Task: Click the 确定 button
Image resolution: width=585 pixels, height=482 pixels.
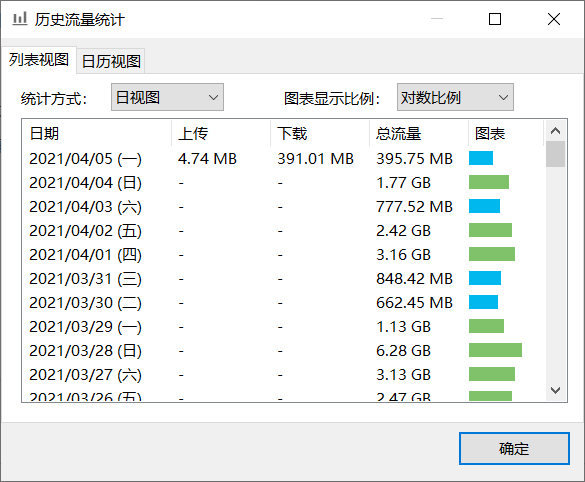Action: [514, 448]
